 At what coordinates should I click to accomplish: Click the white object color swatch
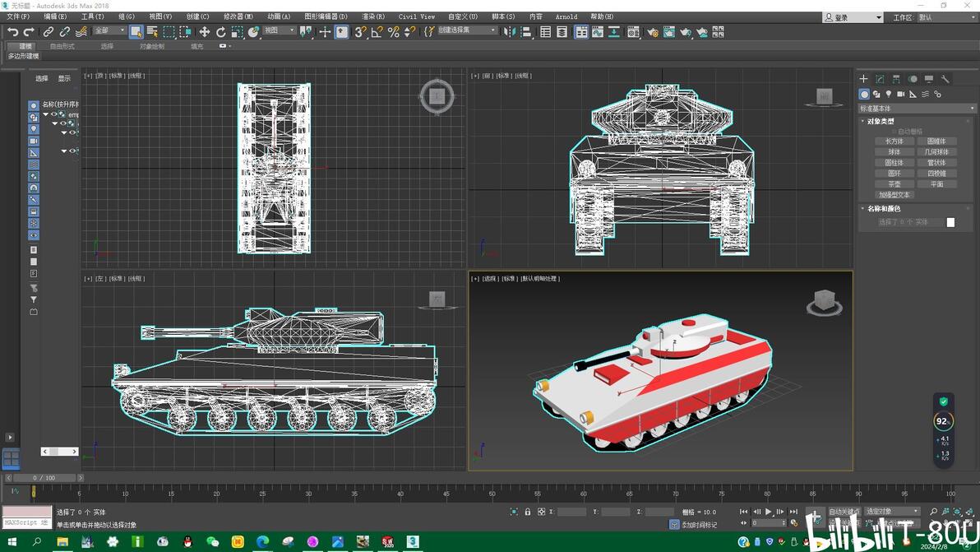[x=950, y=223]
